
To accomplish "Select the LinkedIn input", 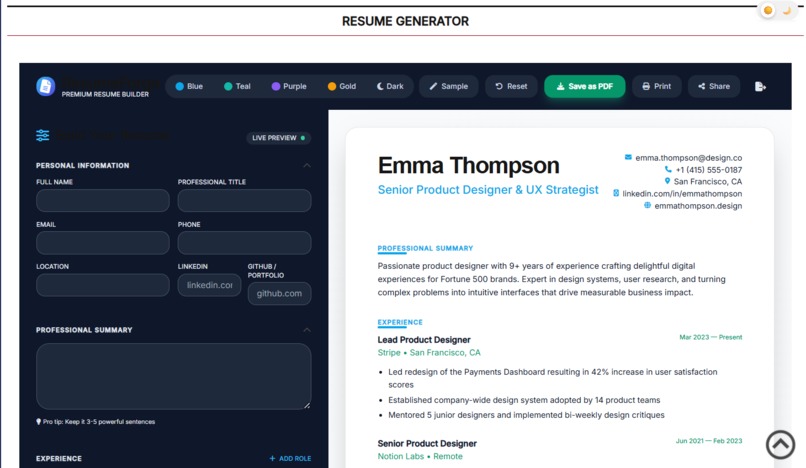I will point(209,285).
